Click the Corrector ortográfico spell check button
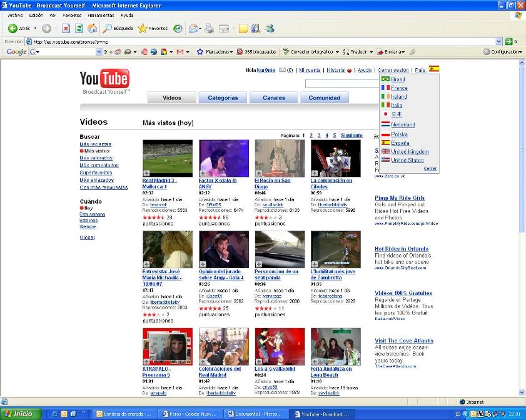 [308, 52]
